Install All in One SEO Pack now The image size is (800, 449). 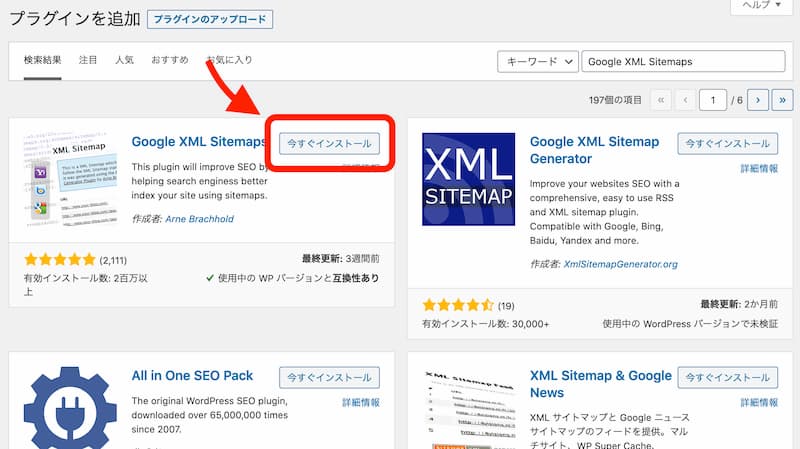click(x=329, y=378)
